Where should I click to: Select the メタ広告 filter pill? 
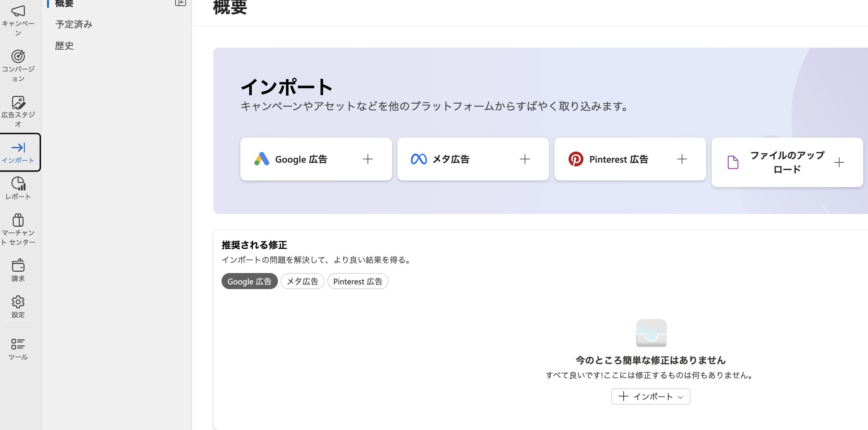tap(302, 281)
